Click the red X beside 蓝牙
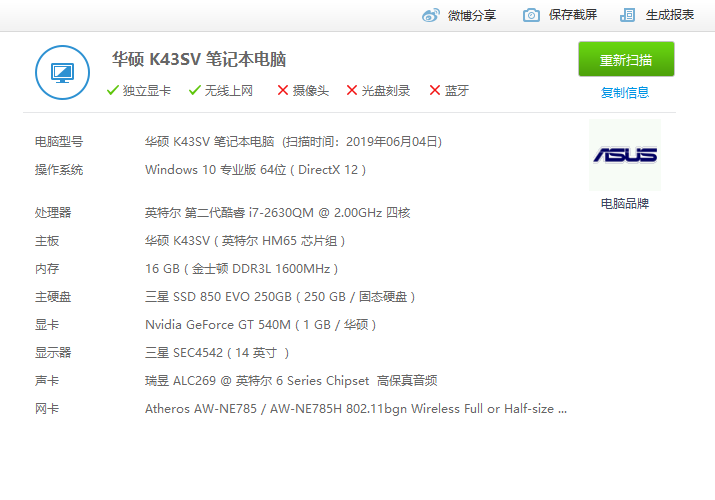Viewport: 715px width, 500px height. click(x=435, y=90)
